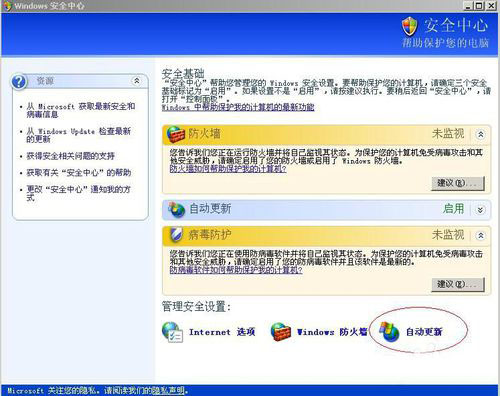This screenshot has height=396, width=500.
Task: Close the Windows 安全中心 window
Action: (x=491, y=6)
